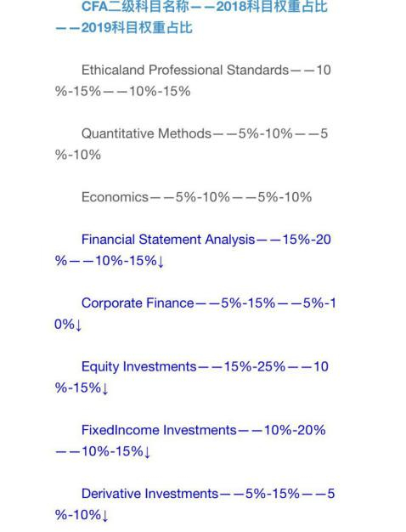Click the down arrow after Corporate Finance 0%
Image resolution: width=406 pixels, height=532 pixels.
[x=78, y=325]
